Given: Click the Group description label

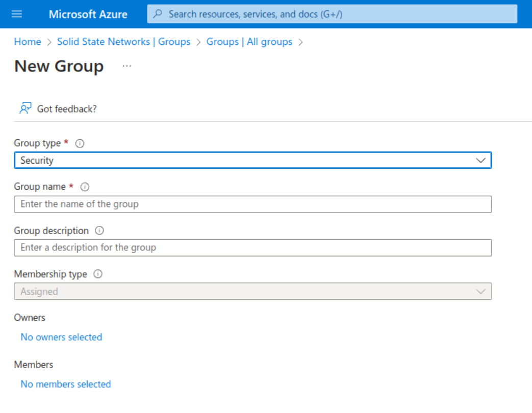Looking at the screenshot, I should coord(51,230).
